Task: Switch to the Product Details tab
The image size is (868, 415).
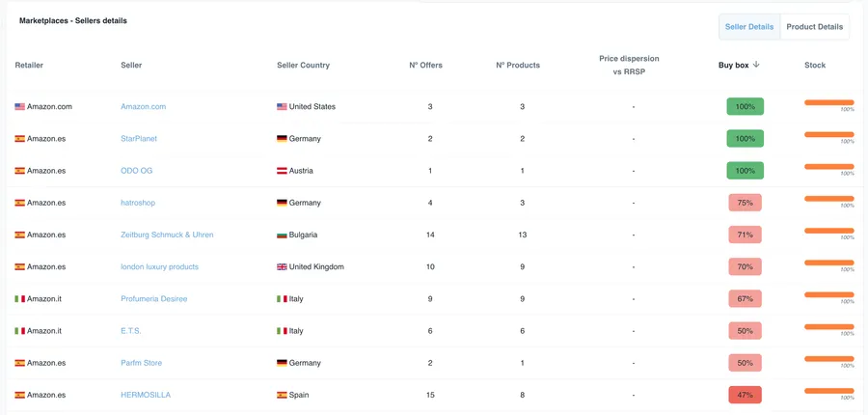Action: pos(814,27)
